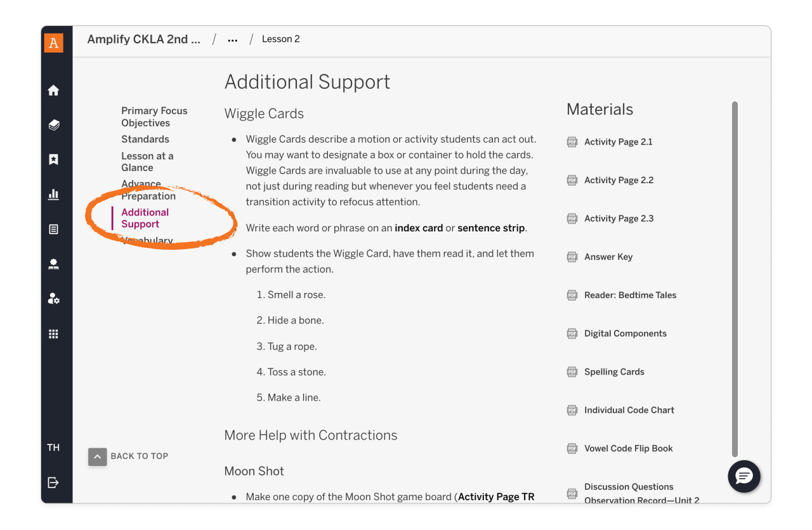Viewport: 812px width, 530px height.
Task: Open the apps grid icon
Action: tap(54, 334)
